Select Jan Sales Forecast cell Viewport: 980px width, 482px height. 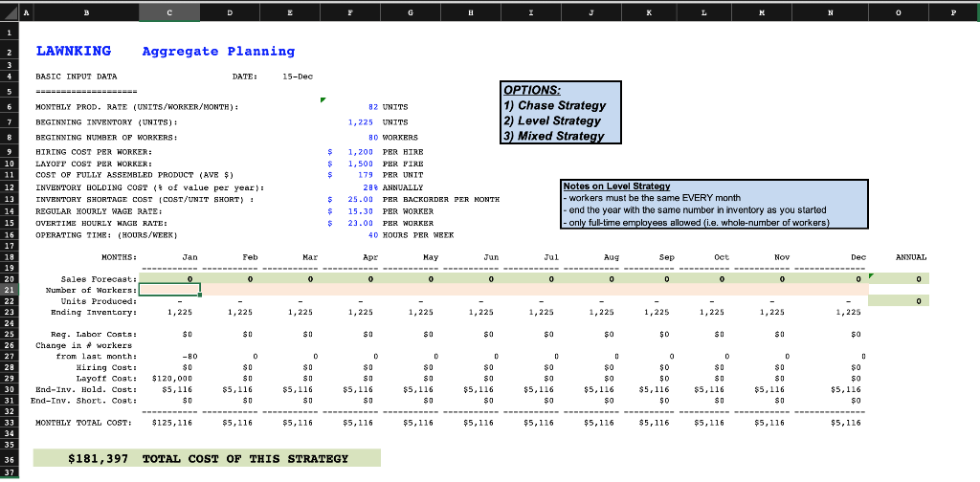coord(169,278)
